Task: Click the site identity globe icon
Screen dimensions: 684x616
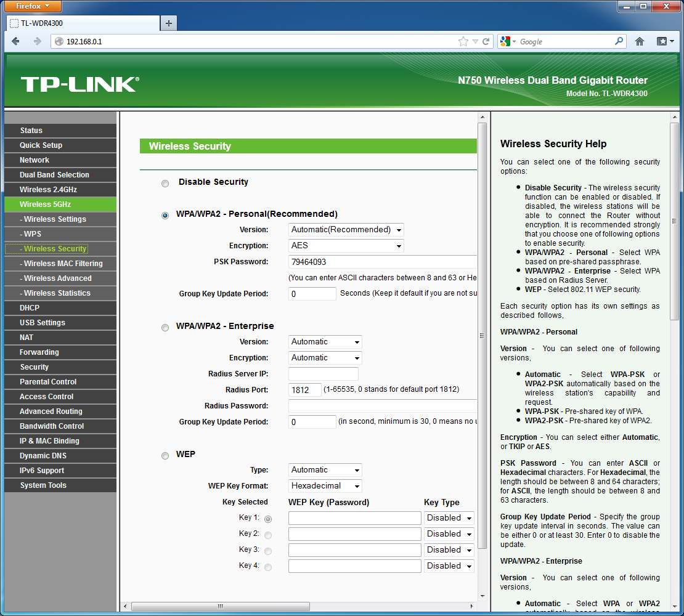Action: click(59, 41)
